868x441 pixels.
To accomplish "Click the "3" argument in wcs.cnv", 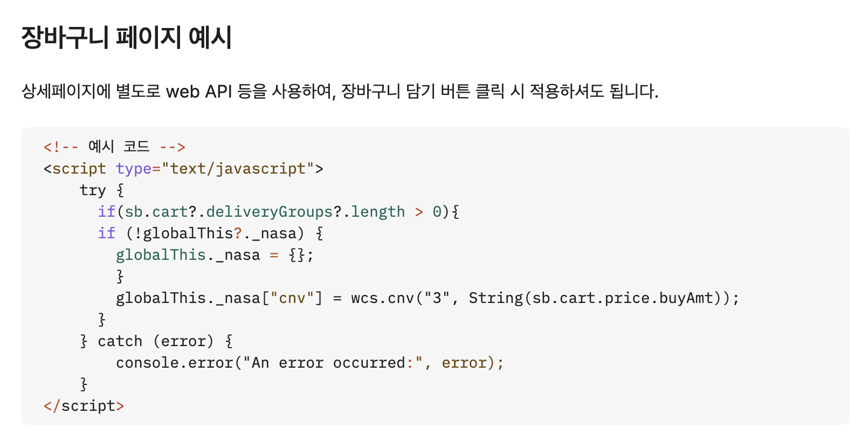I will 437,298.
